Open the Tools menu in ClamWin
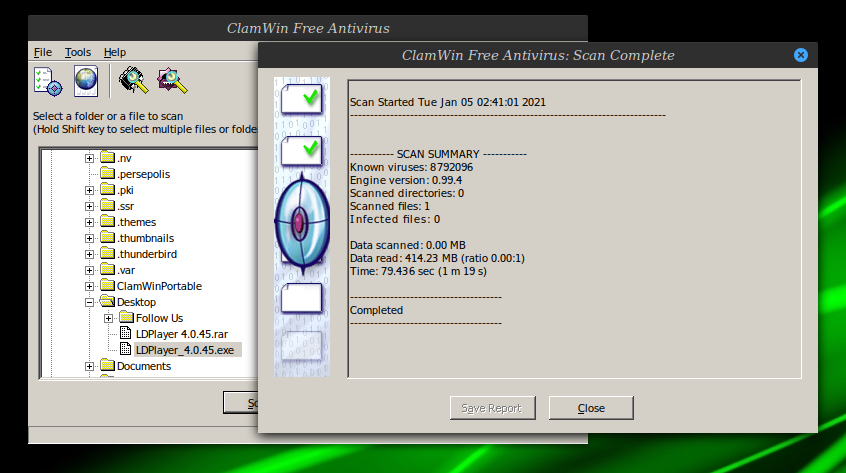This screenshot has height=473, width=846. click(78, 52)
